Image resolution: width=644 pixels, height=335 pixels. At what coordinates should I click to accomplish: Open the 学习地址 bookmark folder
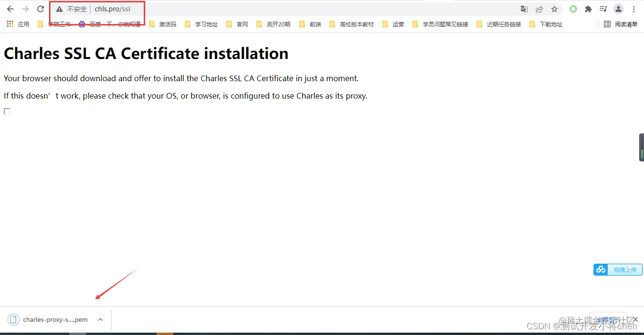click(201, 24)
